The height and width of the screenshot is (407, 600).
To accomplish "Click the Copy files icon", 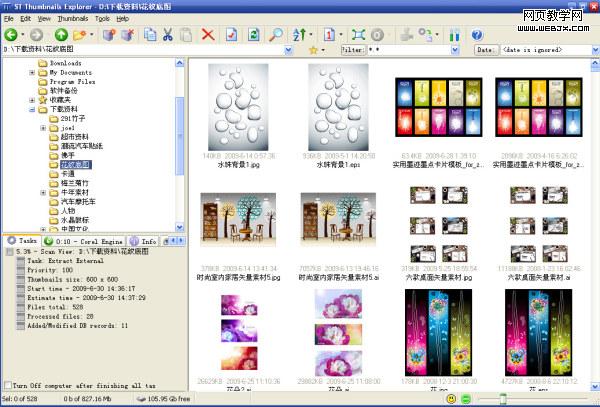I will pos(150,35).
